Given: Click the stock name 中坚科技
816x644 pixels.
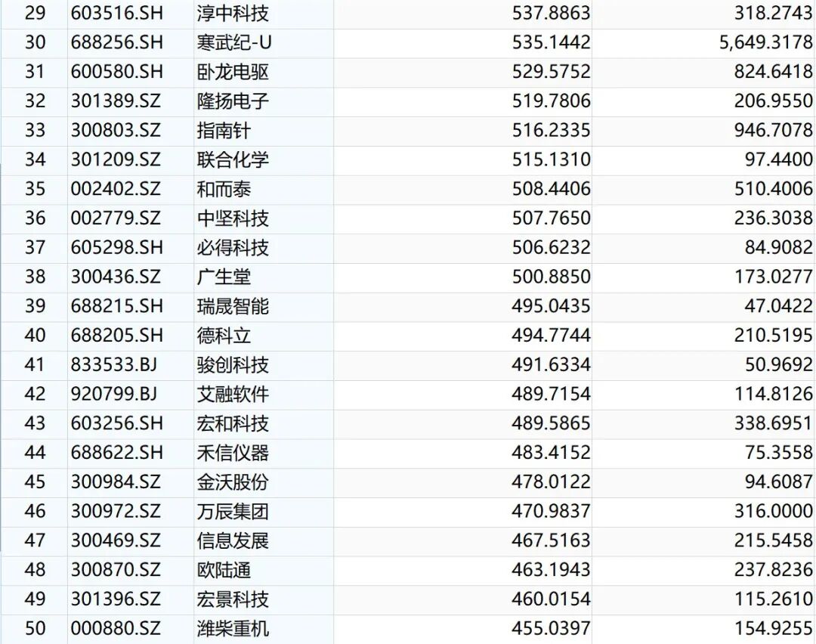Looking at the screenshot, I should 233,218.
